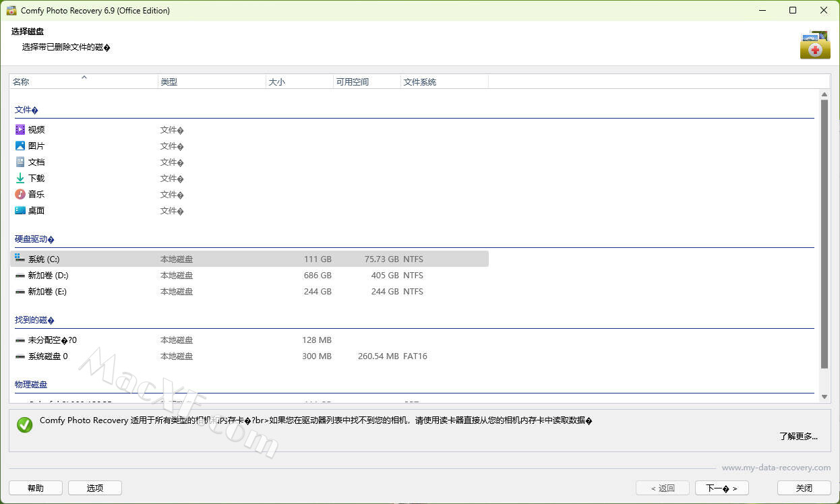Click the FAT16 file system value
Screen dimensions: 840x504
[415, 356]
